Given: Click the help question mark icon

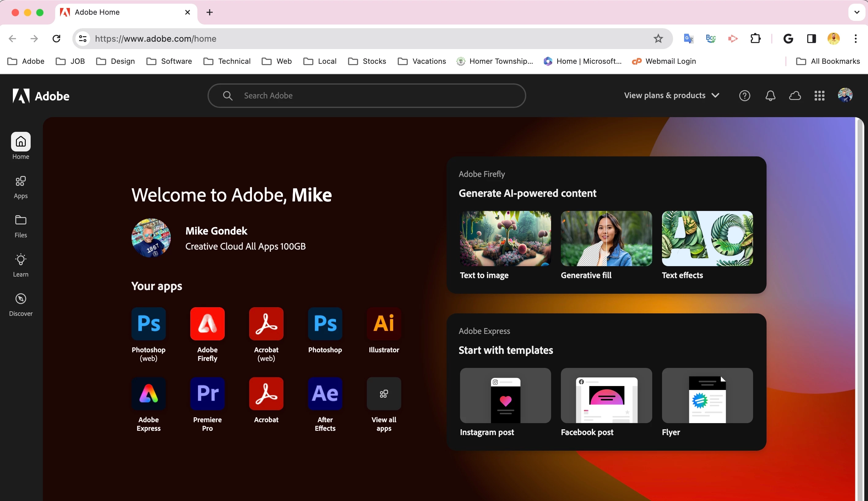Looking at the screenshot, I should click(x=744, y=96).
